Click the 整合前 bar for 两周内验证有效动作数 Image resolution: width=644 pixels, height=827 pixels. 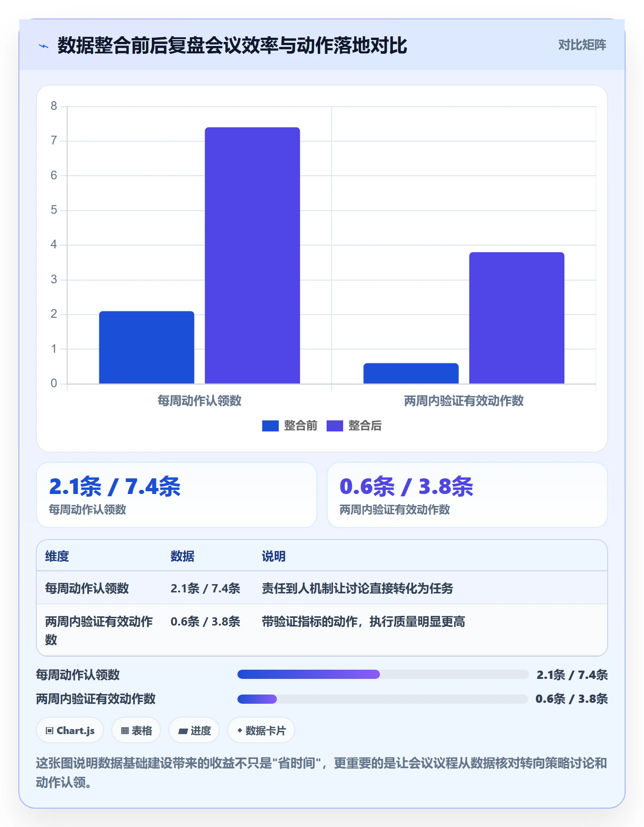411,373
